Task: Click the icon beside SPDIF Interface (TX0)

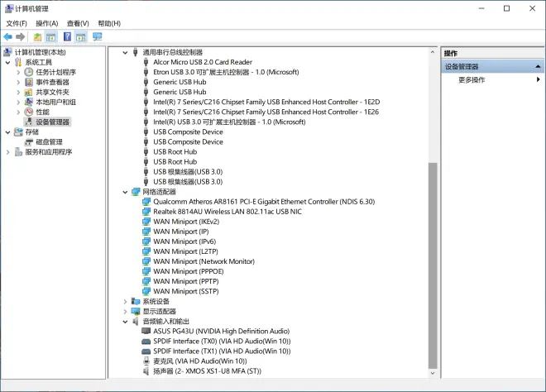Action: [146, 342]
